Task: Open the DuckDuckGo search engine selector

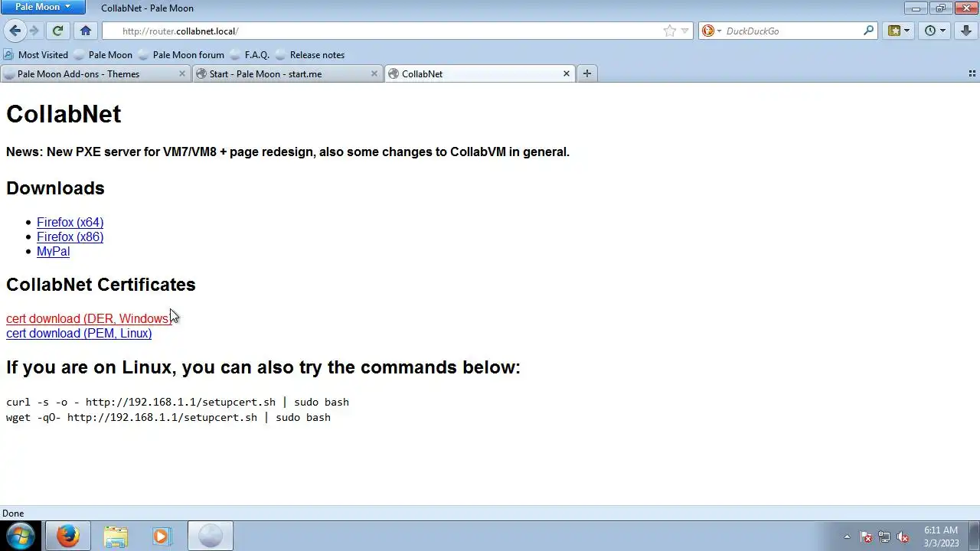Action: (x=712, y=31)
